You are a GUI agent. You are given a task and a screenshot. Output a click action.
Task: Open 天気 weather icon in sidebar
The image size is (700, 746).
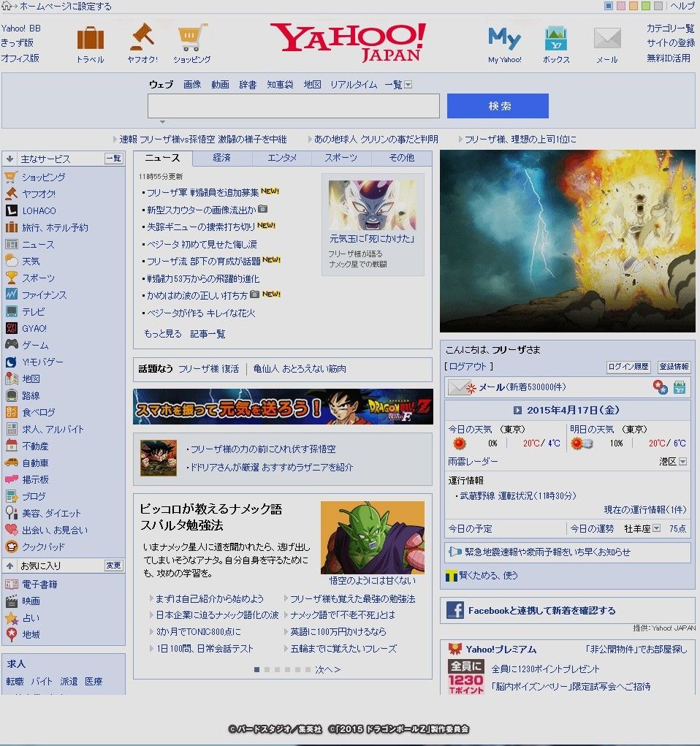pos(11,261)
